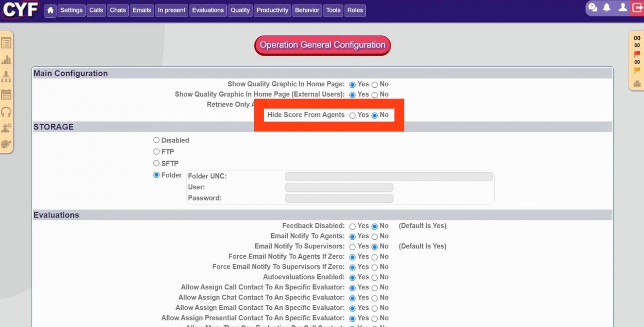Set Feedback Disabled to Yes
This screenshot has width=644, height=327.
point(352,226)
